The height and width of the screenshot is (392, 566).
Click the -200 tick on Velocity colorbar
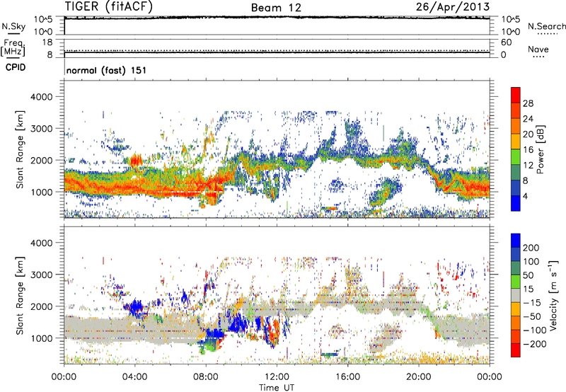pos(535,344)
